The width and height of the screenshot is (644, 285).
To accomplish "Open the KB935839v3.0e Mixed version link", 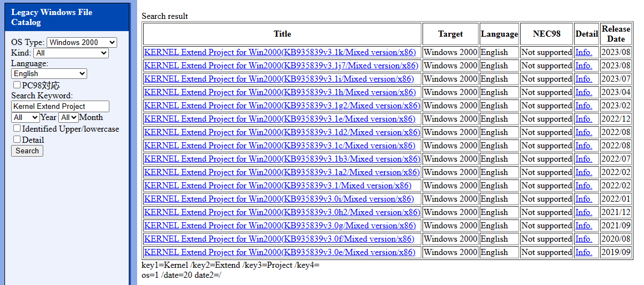I will pyautogui.click(x=280, y=252).
